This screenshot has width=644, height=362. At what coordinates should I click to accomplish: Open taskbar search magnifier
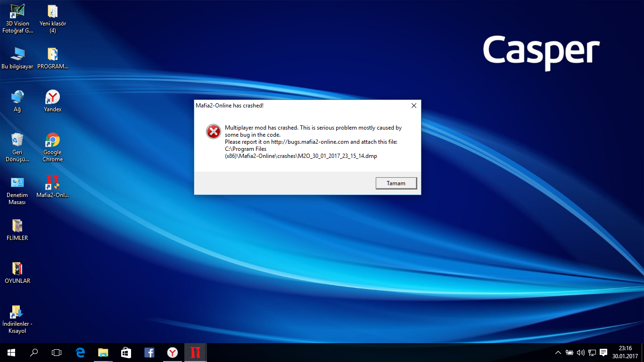pos(34,353)
